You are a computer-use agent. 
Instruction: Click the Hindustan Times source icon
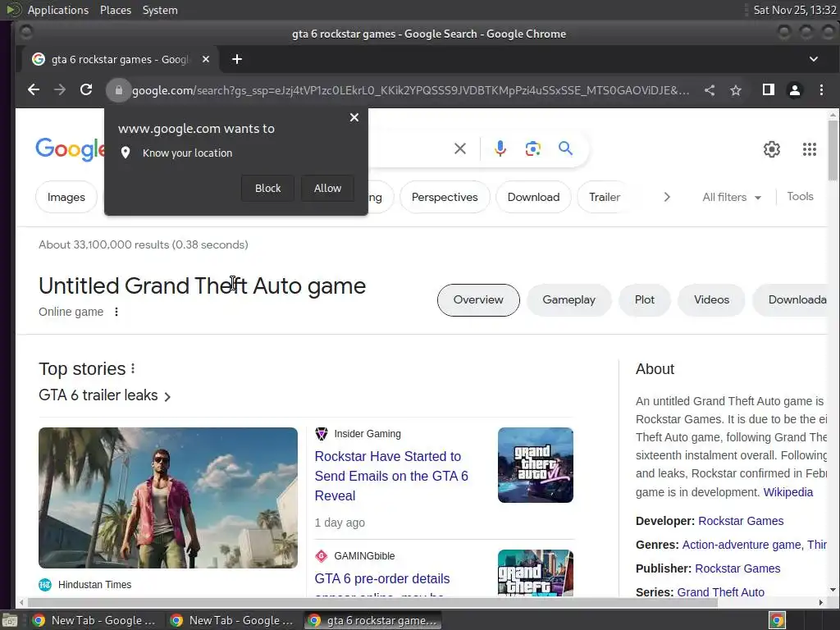tap(45, 584)
